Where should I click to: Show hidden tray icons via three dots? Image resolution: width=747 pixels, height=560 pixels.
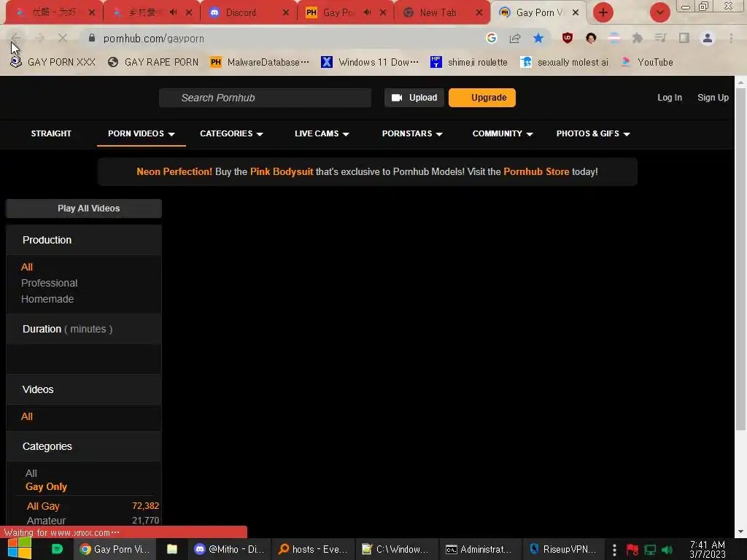pyautogui.click(x=614, y=550)
